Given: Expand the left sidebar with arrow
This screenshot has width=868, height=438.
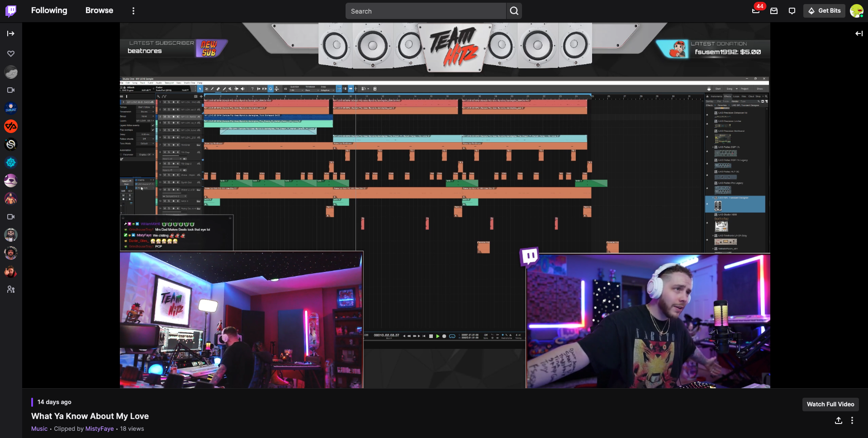Looking at the screenshot, I should point(11,33).
